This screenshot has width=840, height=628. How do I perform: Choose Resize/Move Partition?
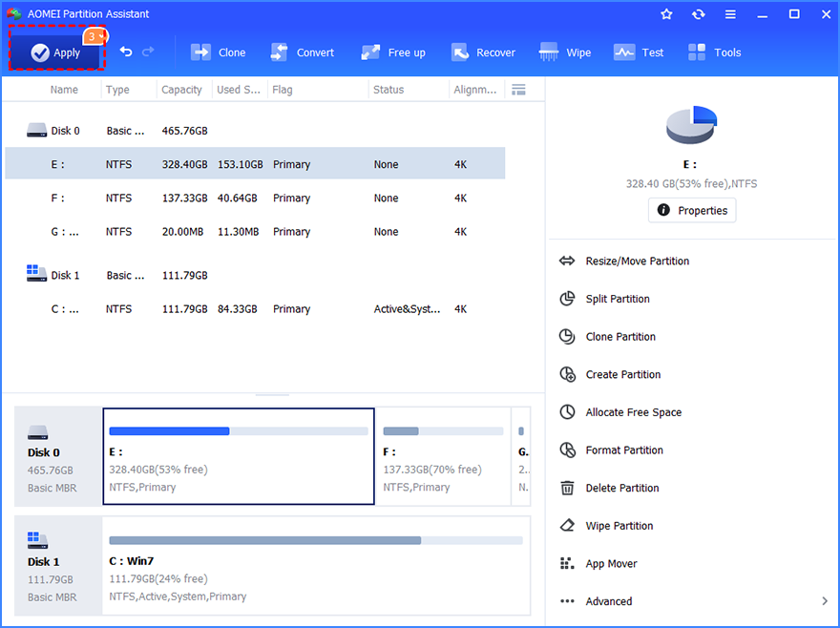pyautogui.click(x=637, y=262)
